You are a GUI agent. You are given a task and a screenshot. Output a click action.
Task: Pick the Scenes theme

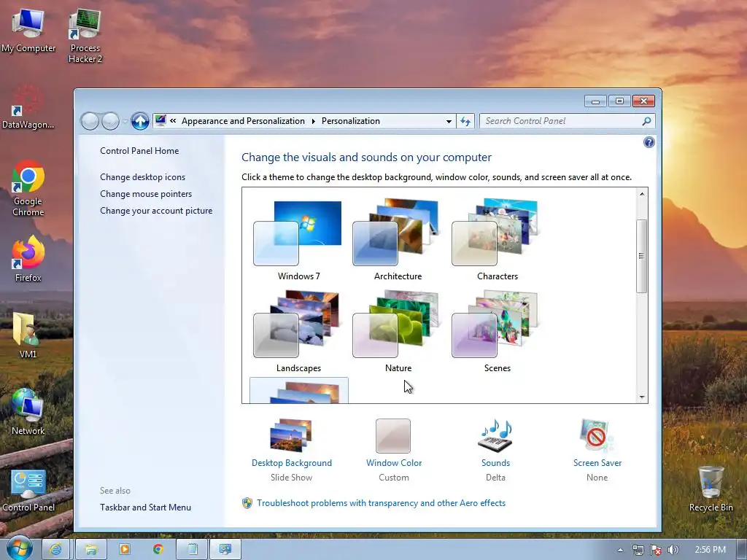coord(496,332)
